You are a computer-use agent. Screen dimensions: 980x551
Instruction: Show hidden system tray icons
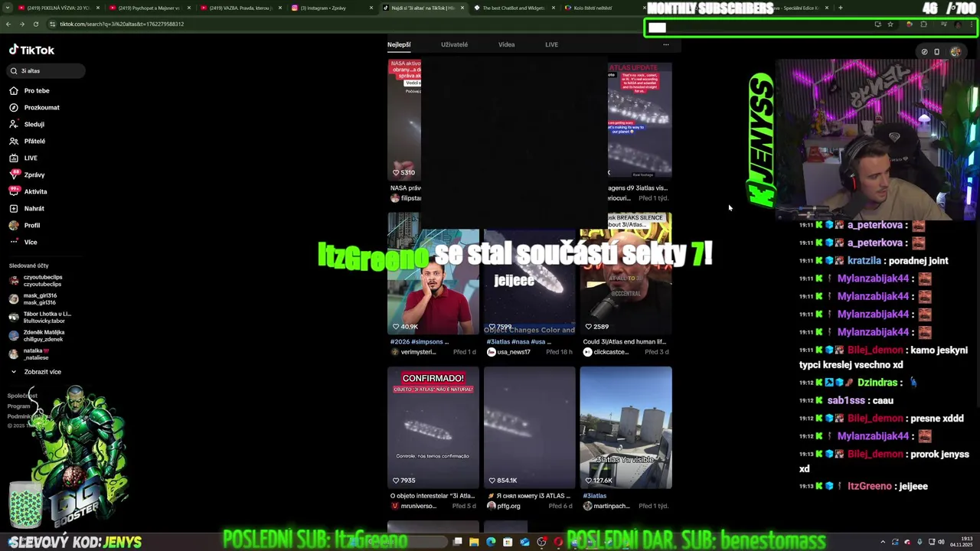click(883, 542)
